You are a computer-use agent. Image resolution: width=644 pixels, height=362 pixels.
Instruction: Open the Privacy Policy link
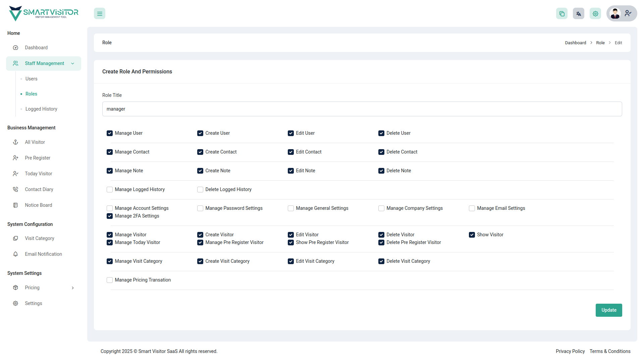570,351
